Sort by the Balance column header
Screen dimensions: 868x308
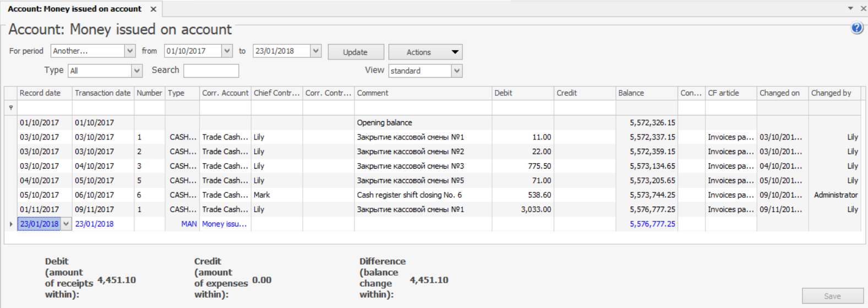(646, 93)
